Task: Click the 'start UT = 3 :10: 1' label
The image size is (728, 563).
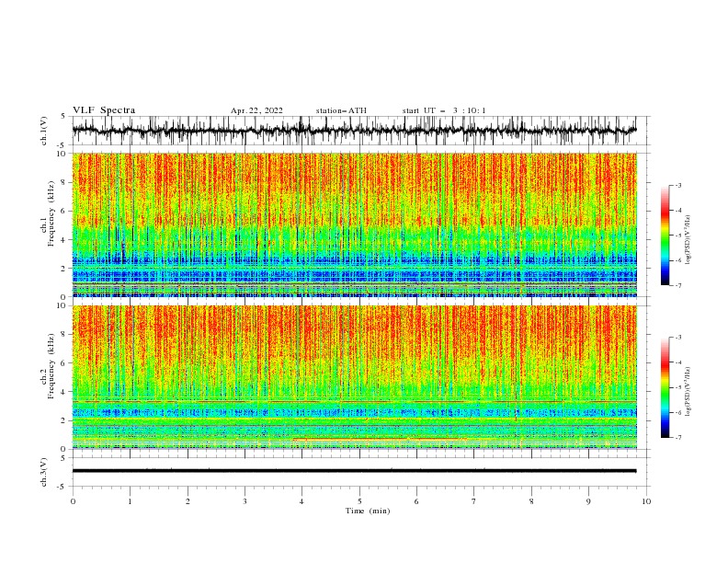Action: pos(444,110)
